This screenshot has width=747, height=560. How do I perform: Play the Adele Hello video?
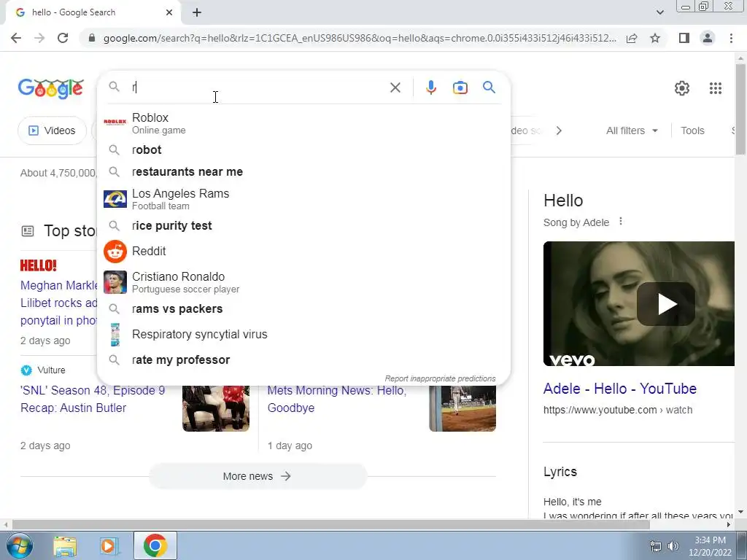[x=665, y=304]
